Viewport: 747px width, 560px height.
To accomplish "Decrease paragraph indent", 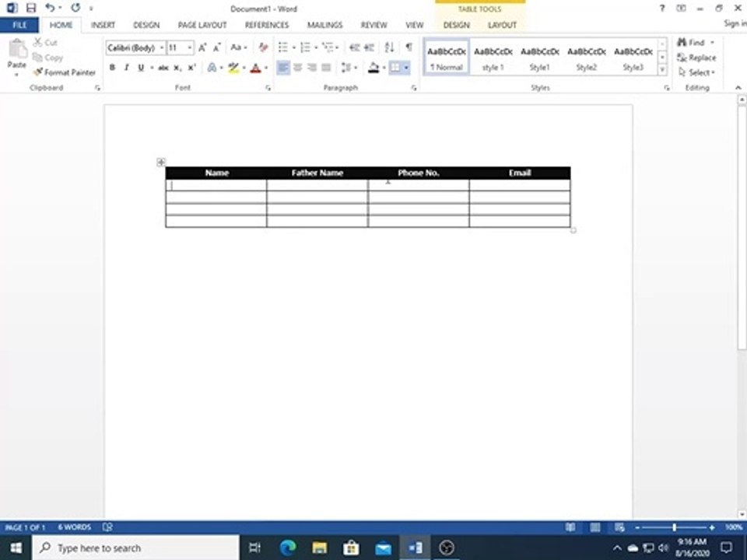I will coord(355,47).
